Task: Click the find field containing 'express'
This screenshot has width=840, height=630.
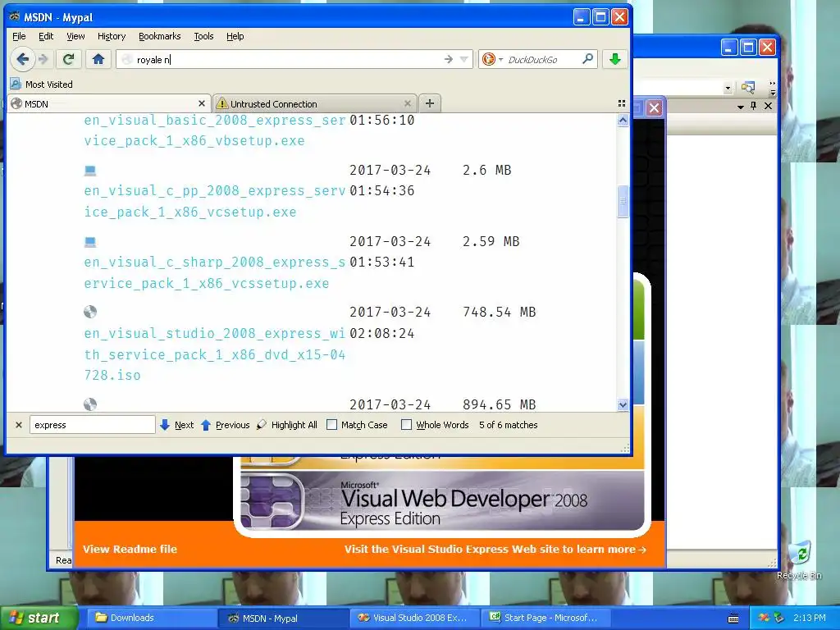Action: click(x=92, y=425)
